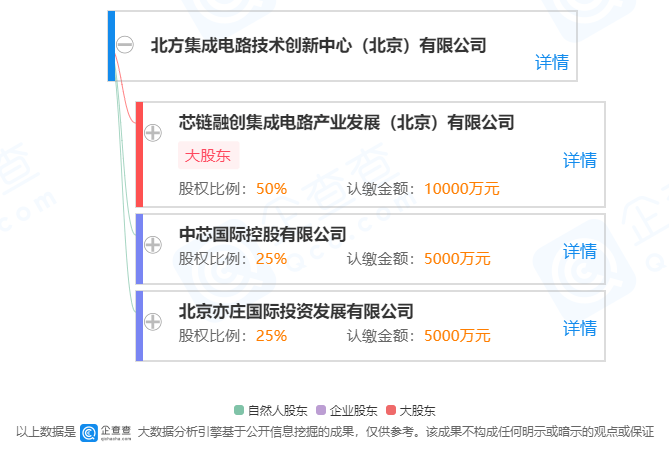669x449 pixels.
Task: Click the 10000万元 subscribed amount
Action: (461, 188)
